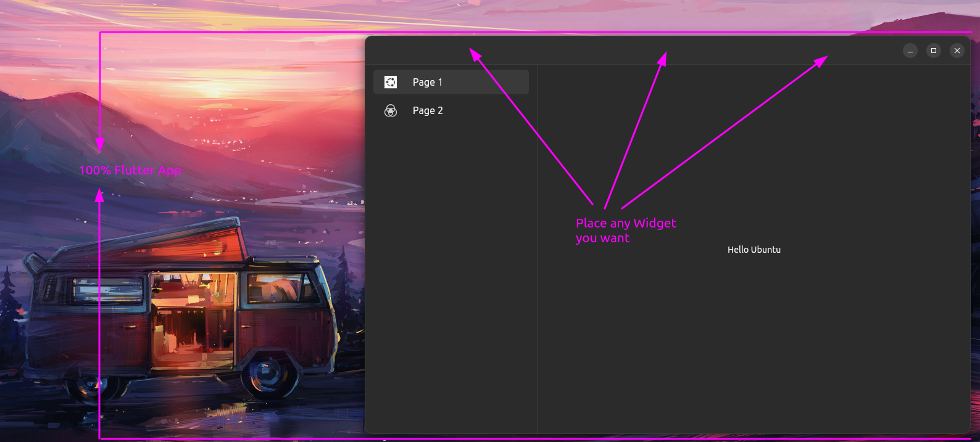
Task: Close the Flutter app window
Action: click(x=957, y=51)
